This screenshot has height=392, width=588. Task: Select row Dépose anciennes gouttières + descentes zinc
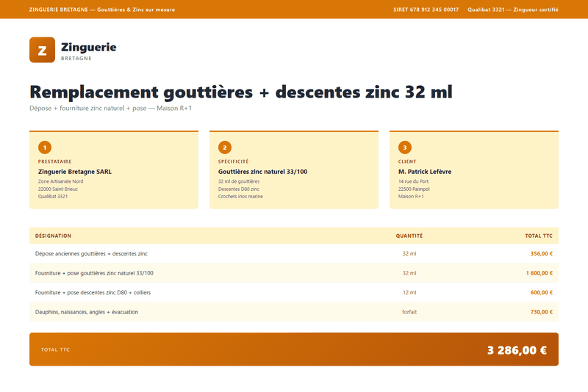[294, 253]
